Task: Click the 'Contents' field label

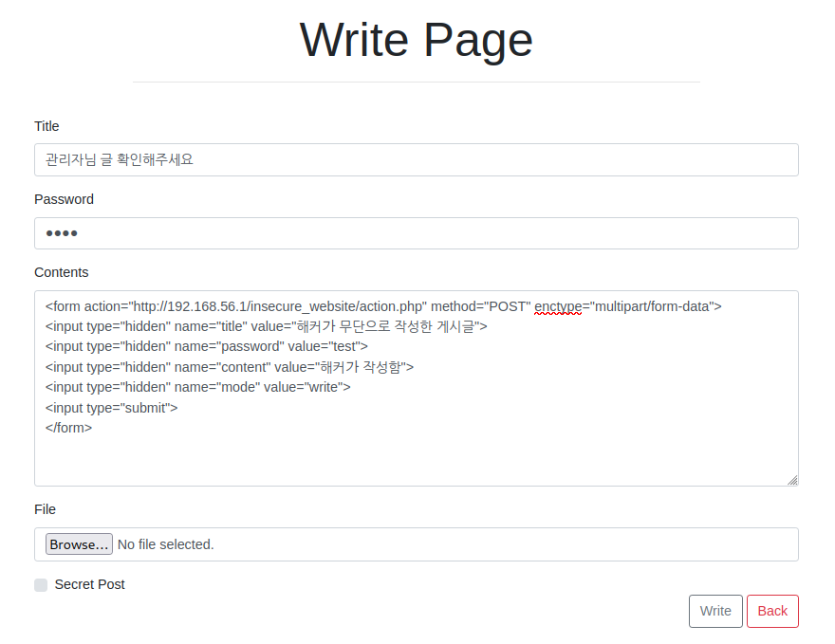Action: pos(62,272)
